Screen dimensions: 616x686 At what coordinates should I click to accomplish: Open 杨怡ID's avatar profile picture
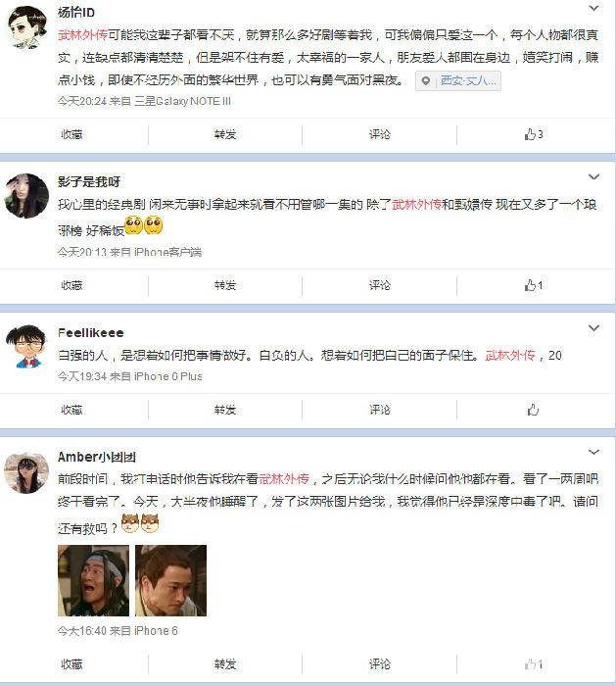coord(27,26)
